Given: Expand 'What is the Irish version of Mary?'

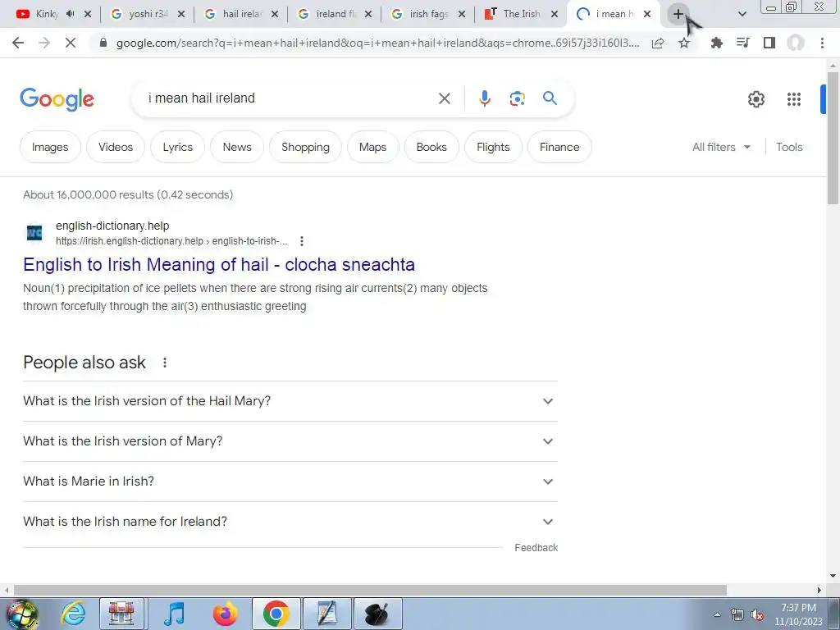Looking at the screenshot, I should [x=290, y=441].
